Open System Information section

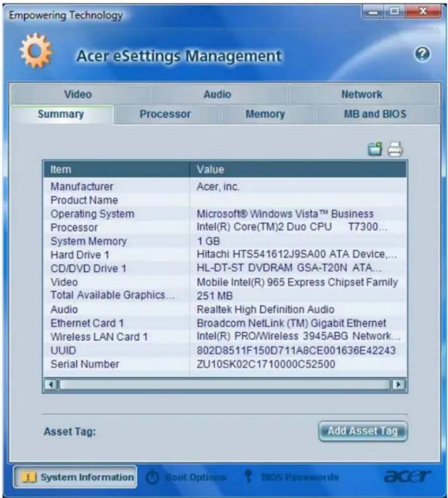[75, 477]
